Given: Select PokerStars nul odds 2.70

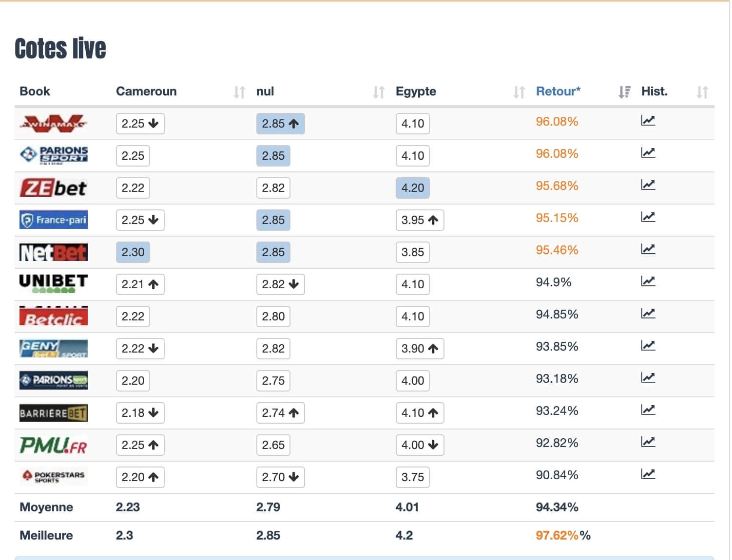Looking at the screenshot, I should pyautogui.click(x=280, y=477).
